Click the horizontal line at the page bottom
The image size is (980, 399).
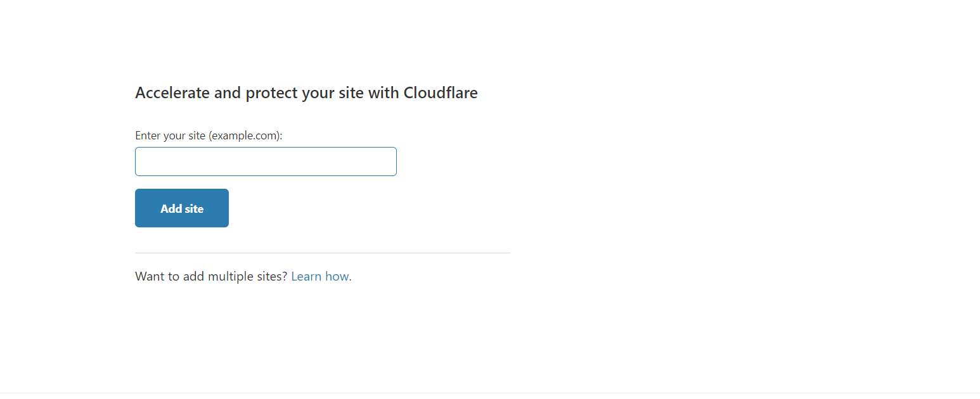click(490, 393)
